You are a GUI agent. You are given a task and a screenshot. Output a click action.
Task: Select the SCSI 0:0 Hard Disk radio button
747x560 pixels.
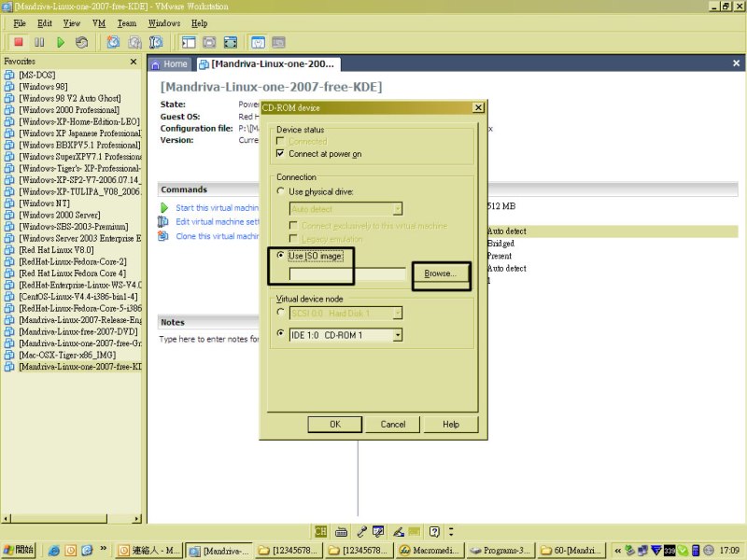pyautogui.click(x=280, y=312)
